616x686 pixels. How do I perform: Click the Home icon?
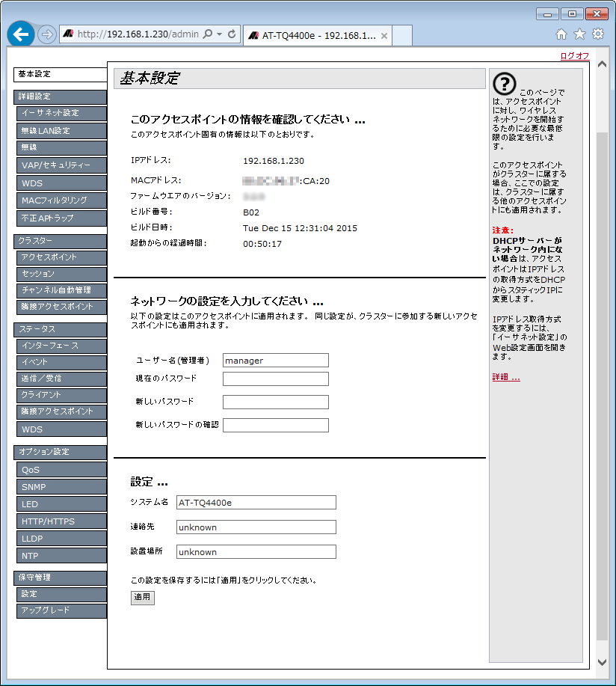(x=561, y=34)
